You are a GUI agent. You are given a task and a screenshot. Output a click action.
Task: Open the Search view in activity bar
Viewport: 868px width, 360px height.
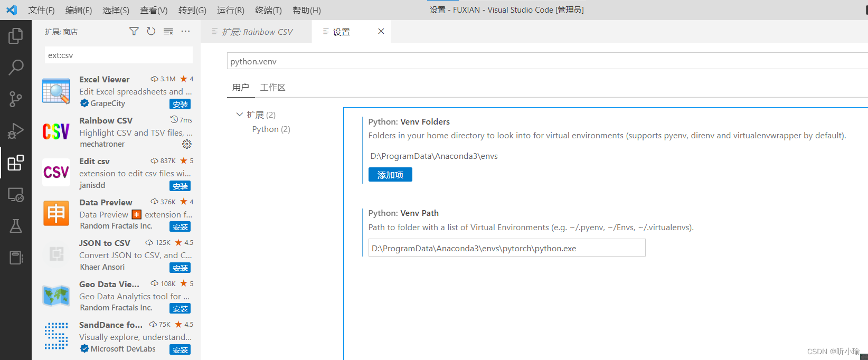(x=16, y=67)
